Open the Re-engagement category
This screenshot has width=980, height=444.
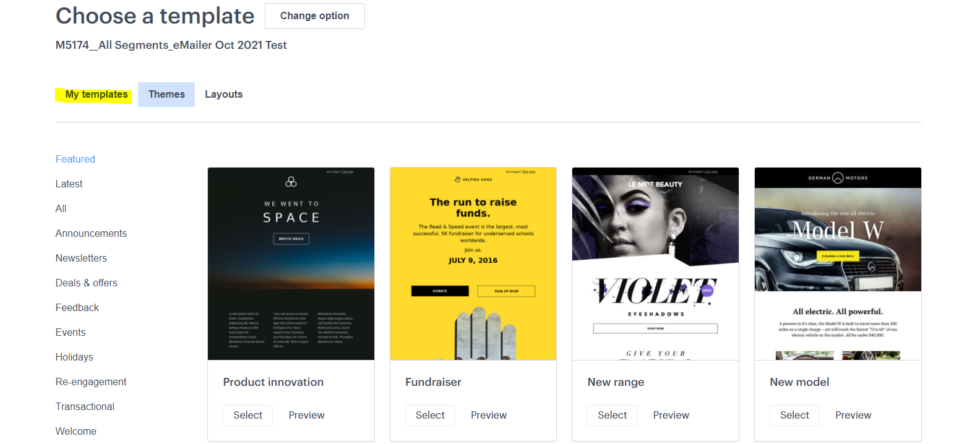pos(91,382)
